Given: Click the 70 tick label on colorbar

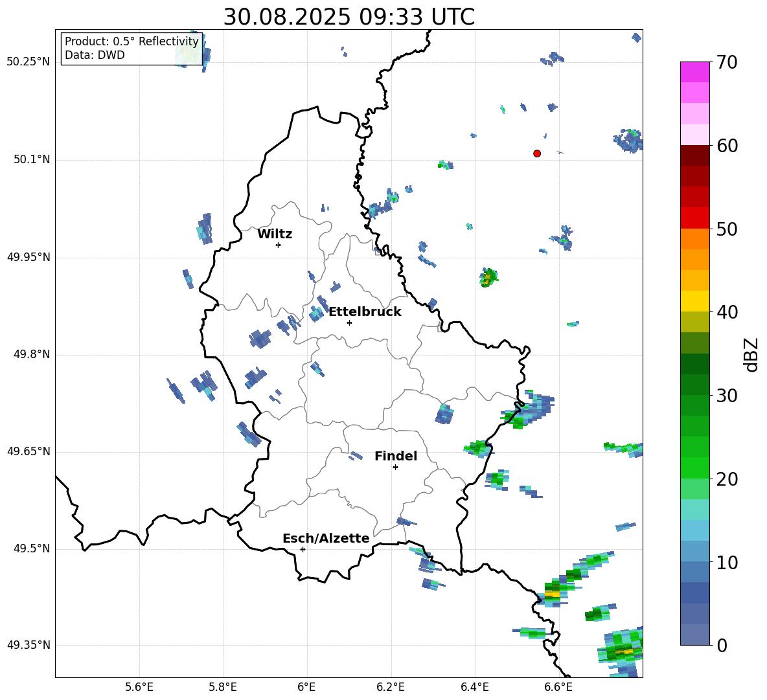Looking at the screenshot, I should click(727, 62).
